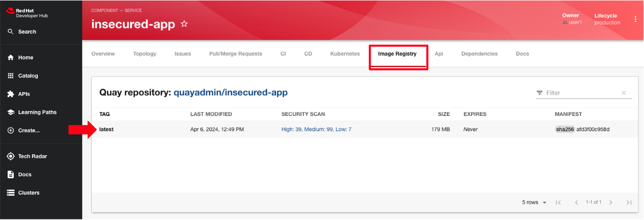
Task: Open the Pull/Merge Requests tab
Action: (x=236, y=54)
